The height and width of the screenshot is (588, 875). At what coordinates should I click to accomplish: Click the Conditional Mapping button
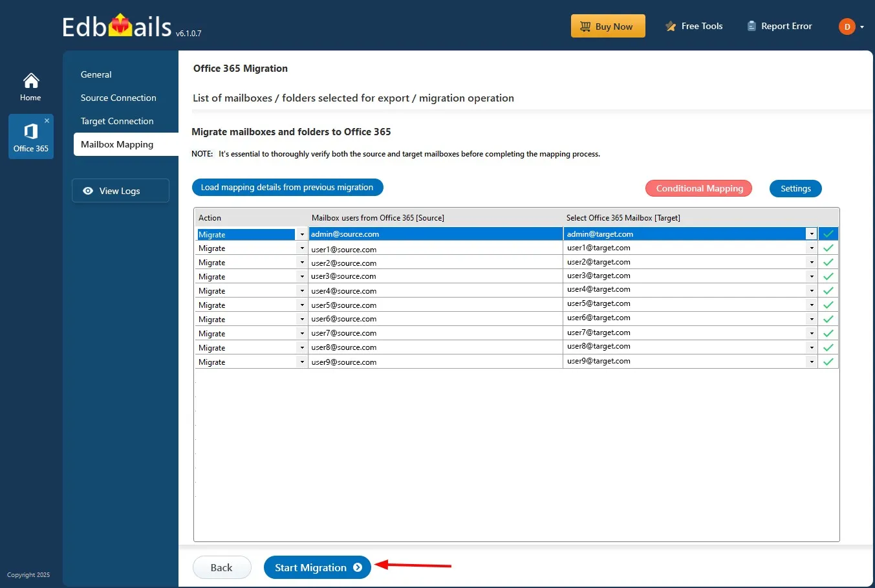(x=698, y=188)
